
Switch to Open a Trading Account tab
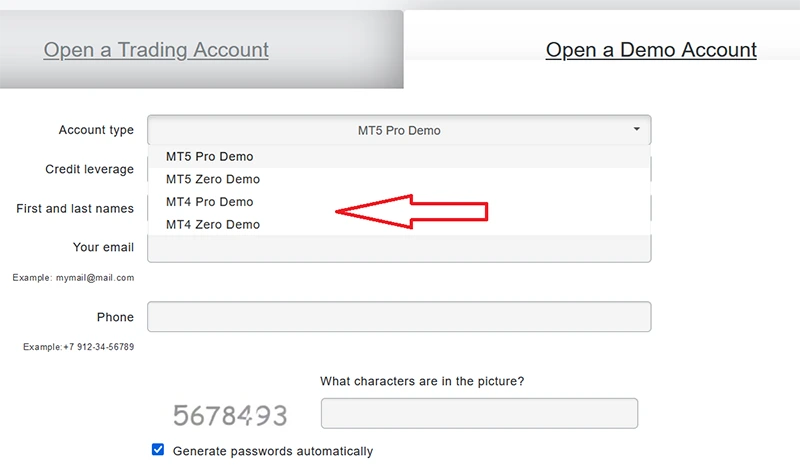(x=156, y=49)
